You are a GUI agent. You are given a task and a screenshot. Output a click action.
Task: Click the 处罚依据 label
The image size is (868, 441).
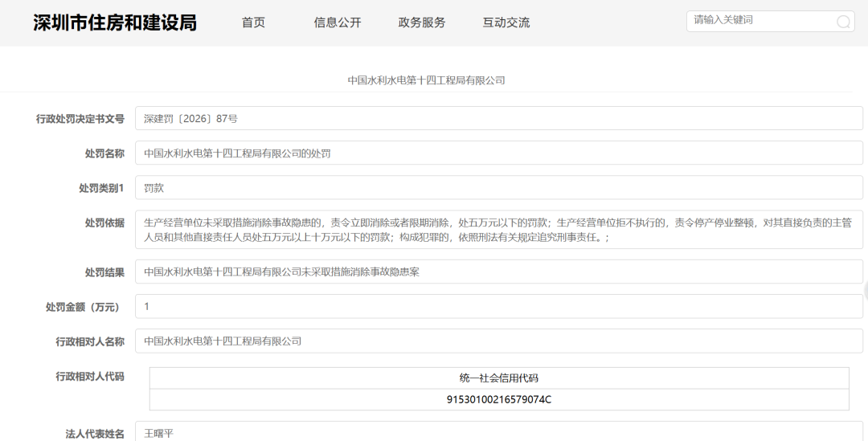[x=104, y=223]
